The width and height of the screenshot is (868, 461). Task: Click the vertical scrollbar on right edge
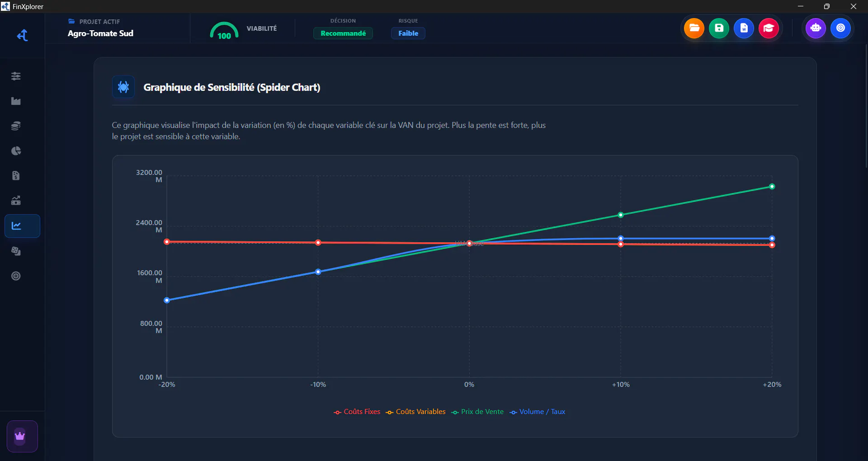point(866,106)
